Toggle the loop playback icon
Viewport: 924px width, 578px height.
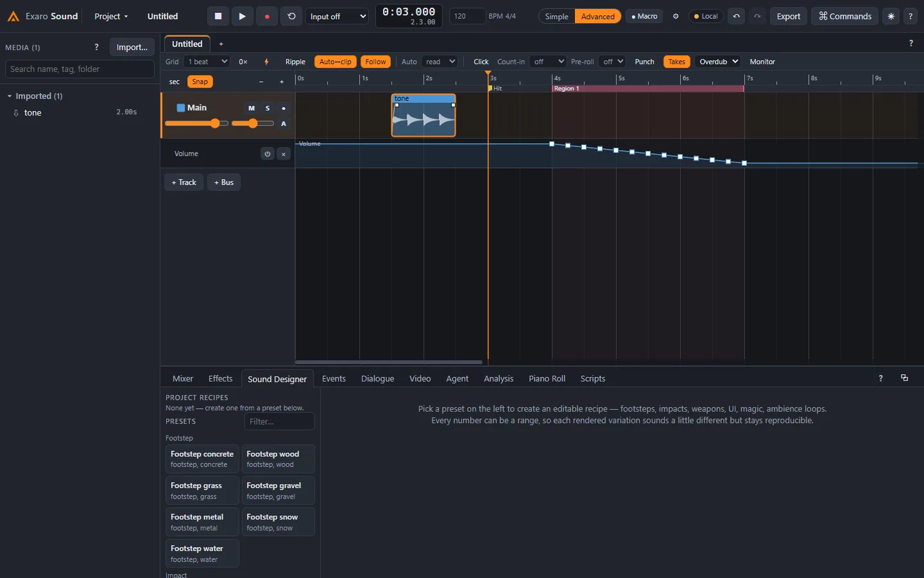pyautogui.click(x=291, y=16)
